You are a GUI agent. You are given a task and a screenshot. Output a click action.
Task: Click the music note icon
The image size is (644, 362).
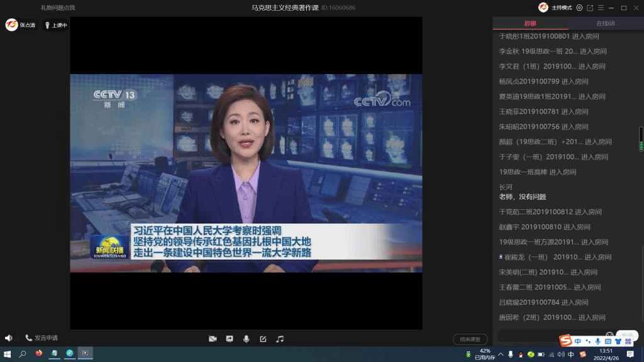point(280,339)
